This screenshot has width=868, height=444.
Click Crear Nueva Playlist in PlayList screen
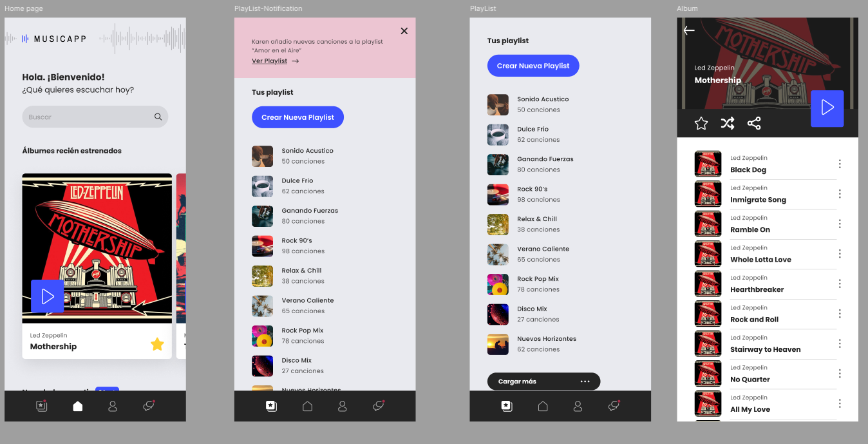pos(533,66)
